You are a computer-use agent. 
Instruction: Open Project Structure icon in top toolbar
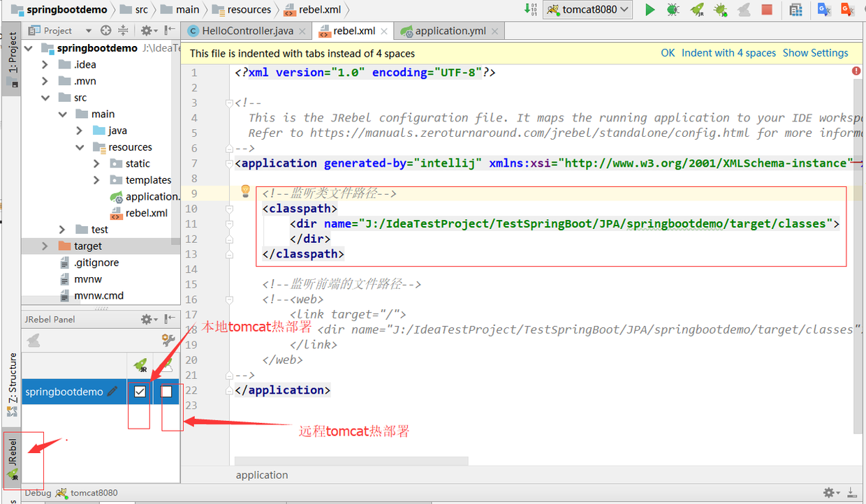pos(795,10)
